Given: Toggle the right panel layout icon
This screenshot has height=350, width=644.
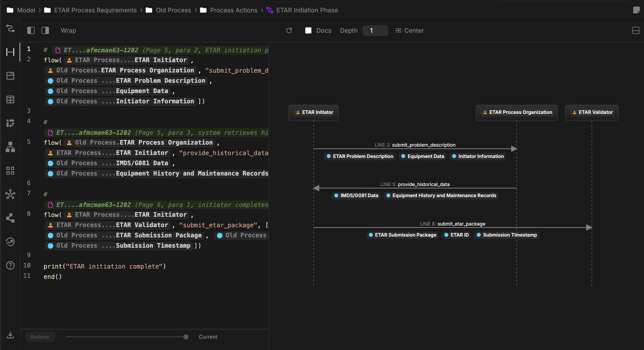Looking at the screenshot, I should (45, 30).
